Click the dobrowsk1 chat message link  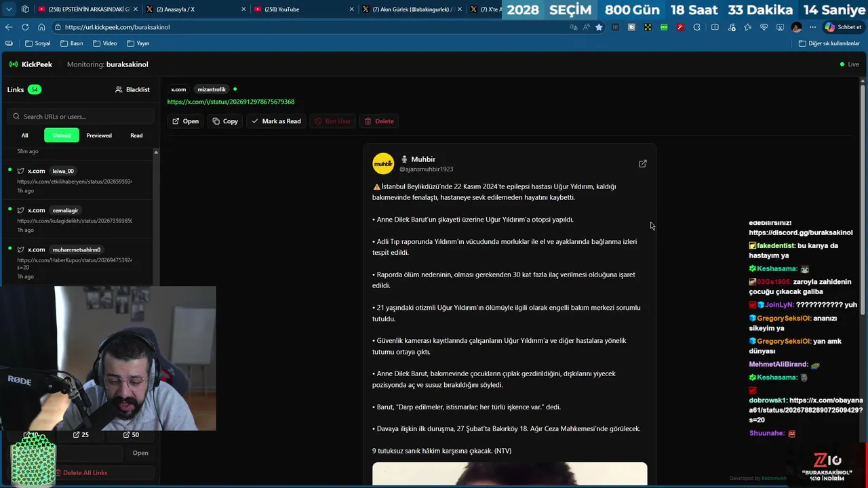(x=806, y=410)
